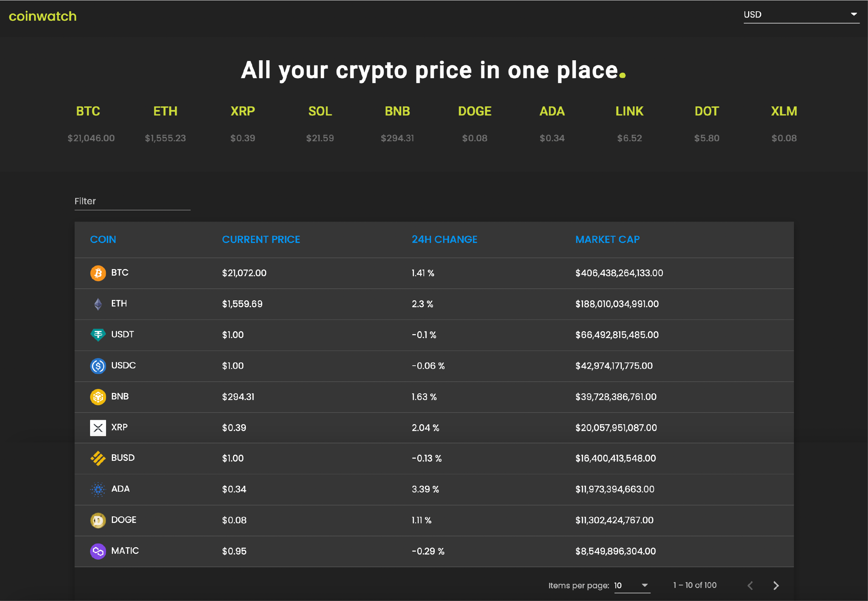Click the Bitcoin logo in BTC row
This screenshot has height=601, width=868.
[x=98, y=273]
